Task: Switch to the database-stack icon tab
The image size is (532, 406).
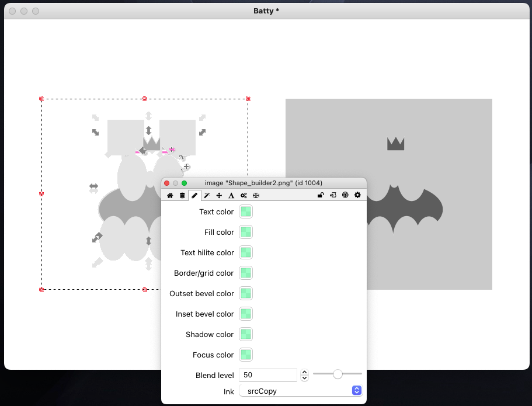Action: tap(182, 195)
